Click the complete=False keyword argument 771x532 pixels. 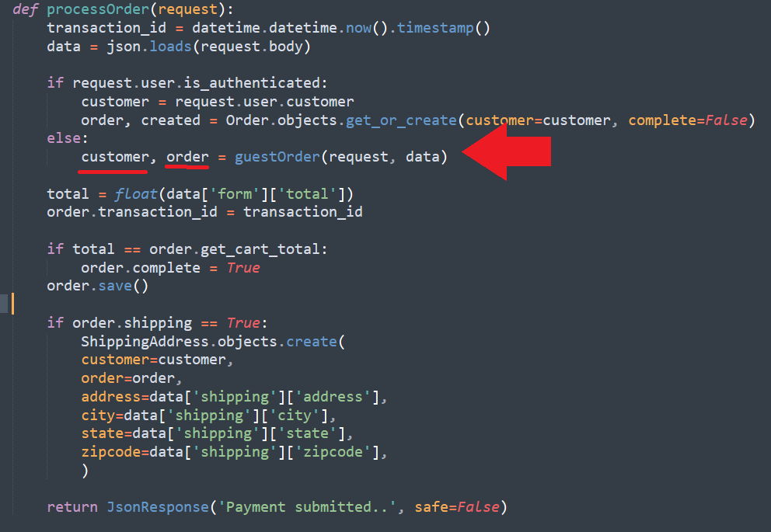pyautogui.click(x=688, y=120)
